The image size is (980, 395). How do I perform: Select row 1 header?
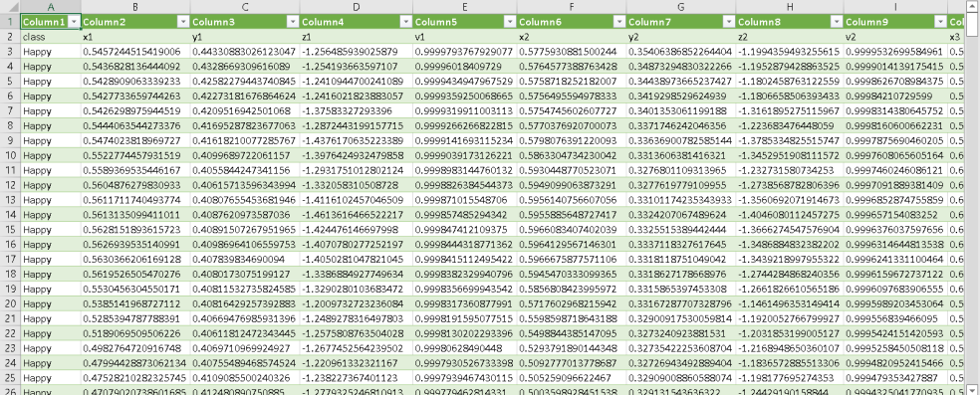pyautogui.click(x=10, y=22)
